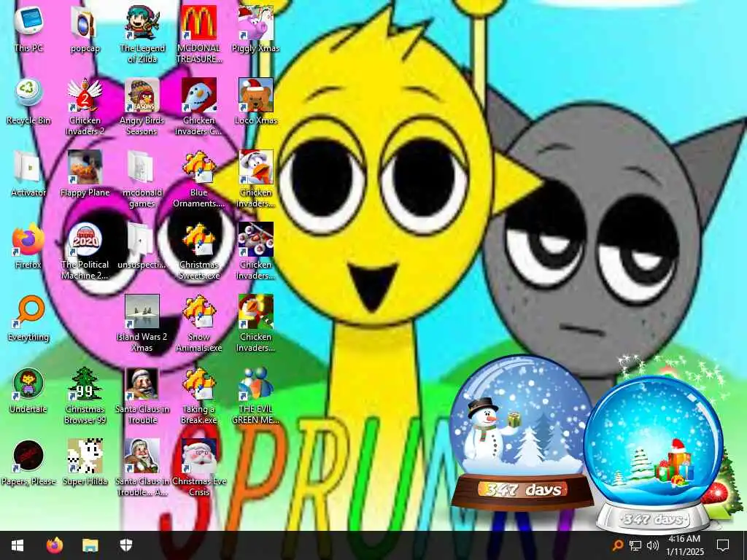Open Taking a Break.exe icon
747x560 pixels.
click(198, 395)
